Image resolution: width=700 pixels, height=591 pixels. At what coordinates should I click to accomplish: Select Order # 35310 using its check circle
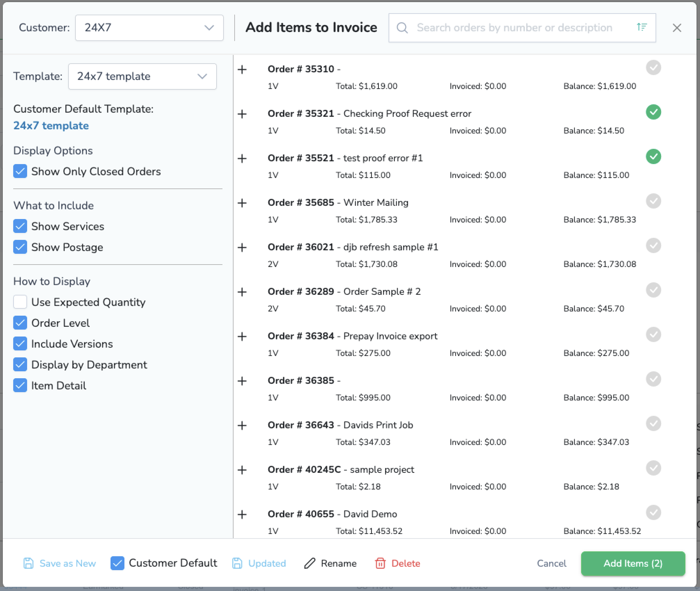click(653, 67)
